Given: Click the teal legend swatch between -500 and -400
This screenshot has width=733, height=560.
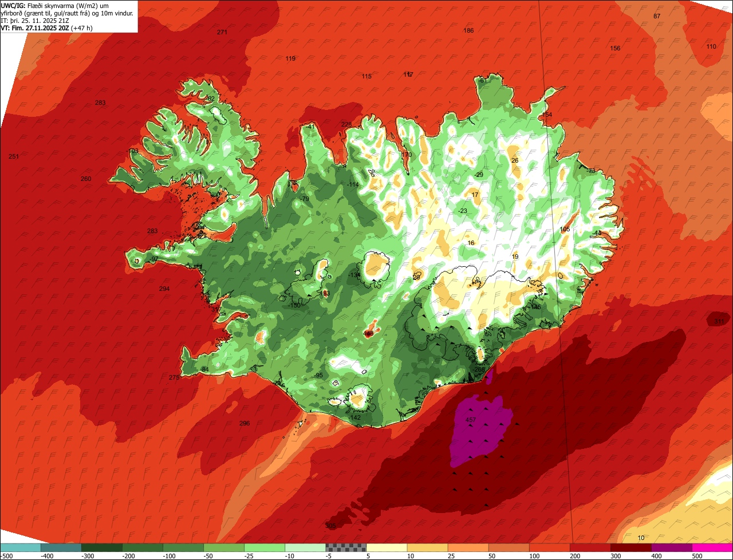Looking at the screenshot, I should (x=20, y=547).
